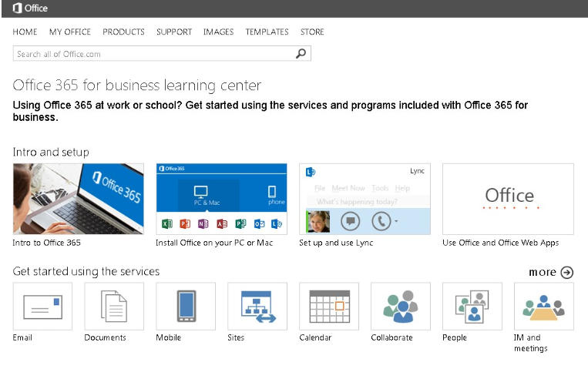This screenshot has height=369, width=588.
Task: Click the Lync icon in install thumbnail row
Action: (x=277, y=224)
